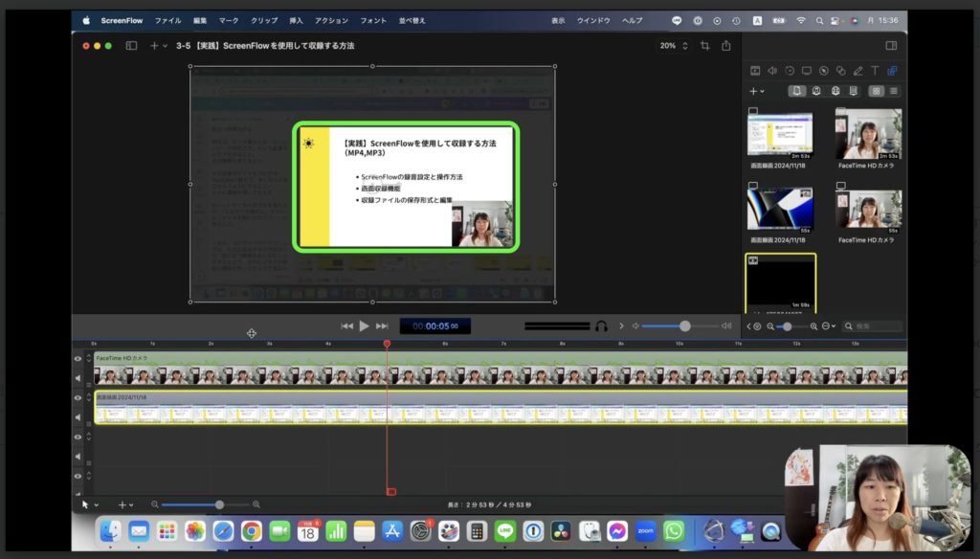Select the Annotations pencil inspector tab
980x559 pixels.
pyautogui.click(x=857, y=71)
